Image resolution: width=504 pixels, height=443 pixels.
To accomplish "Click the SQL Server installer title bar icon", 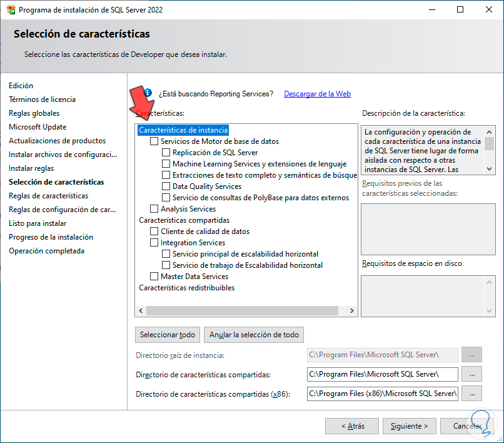I will pos(11,9).
